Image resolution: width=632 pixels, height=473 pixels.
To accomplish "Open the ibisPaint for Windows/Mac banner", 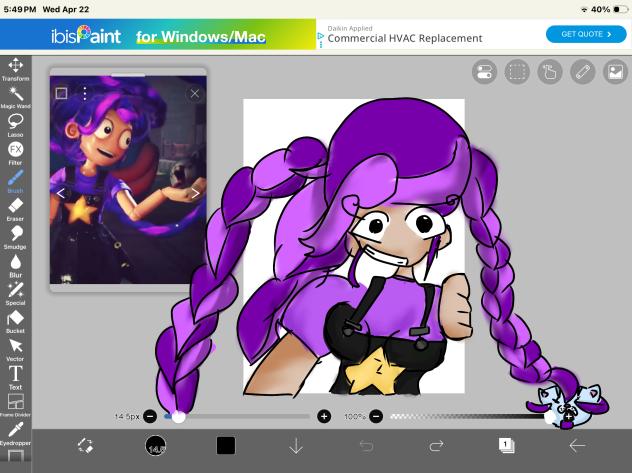I will (158, 34).
